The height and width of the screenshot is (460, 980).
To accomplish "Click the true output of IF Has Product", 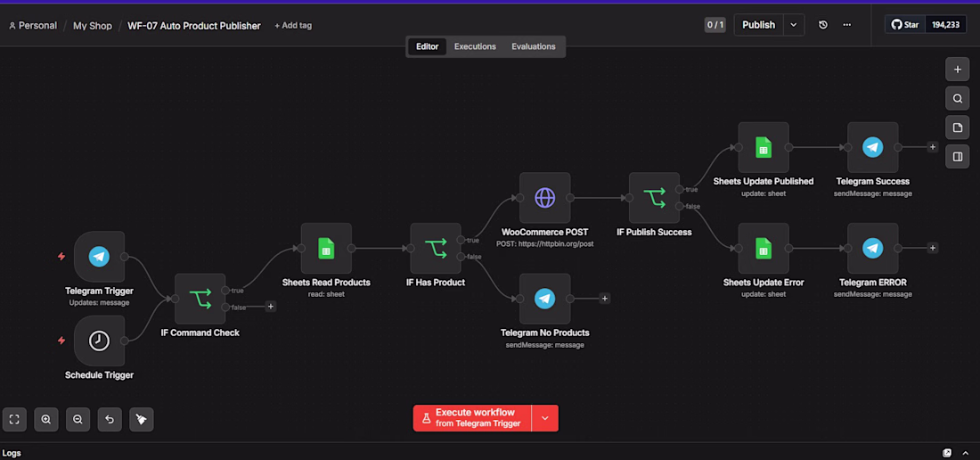I will 461,240.
